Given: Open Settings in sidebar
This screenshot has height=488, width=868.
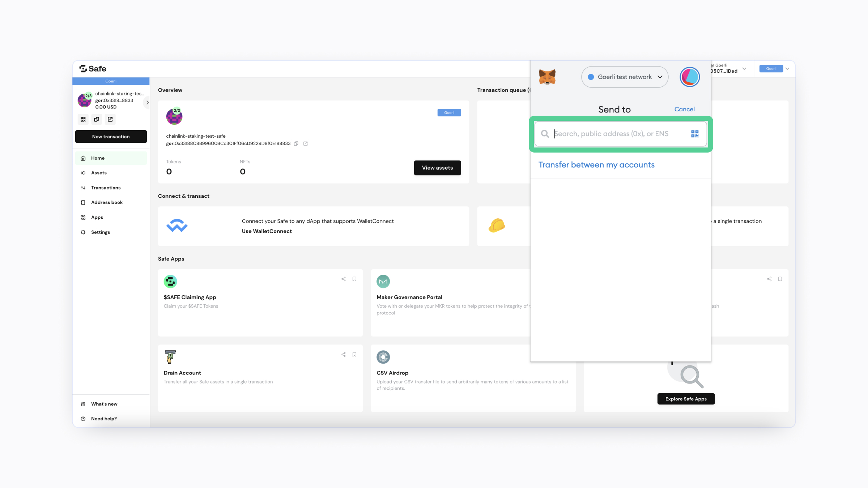Looking at the screenshot, I should point(111,232).
